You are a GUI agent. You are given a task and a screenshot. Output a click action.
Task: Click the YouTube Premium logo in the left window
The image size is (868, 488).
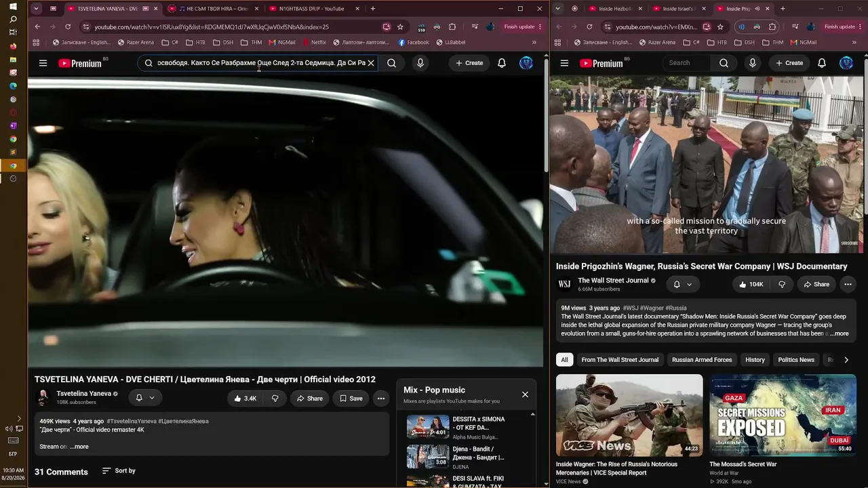point(80,63)
